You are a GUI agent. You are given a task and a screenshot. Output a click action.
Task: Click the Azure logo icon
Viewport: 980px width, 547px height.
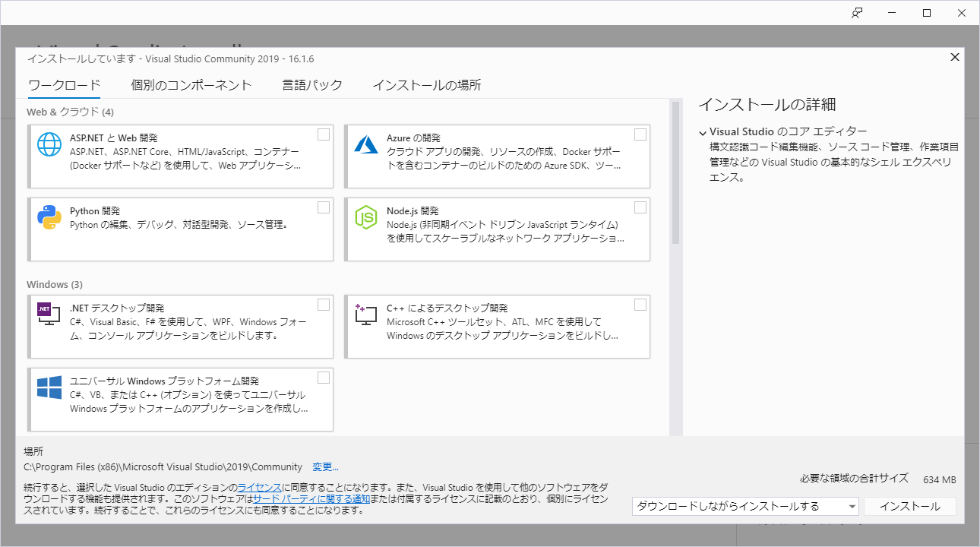click(366, 143)
